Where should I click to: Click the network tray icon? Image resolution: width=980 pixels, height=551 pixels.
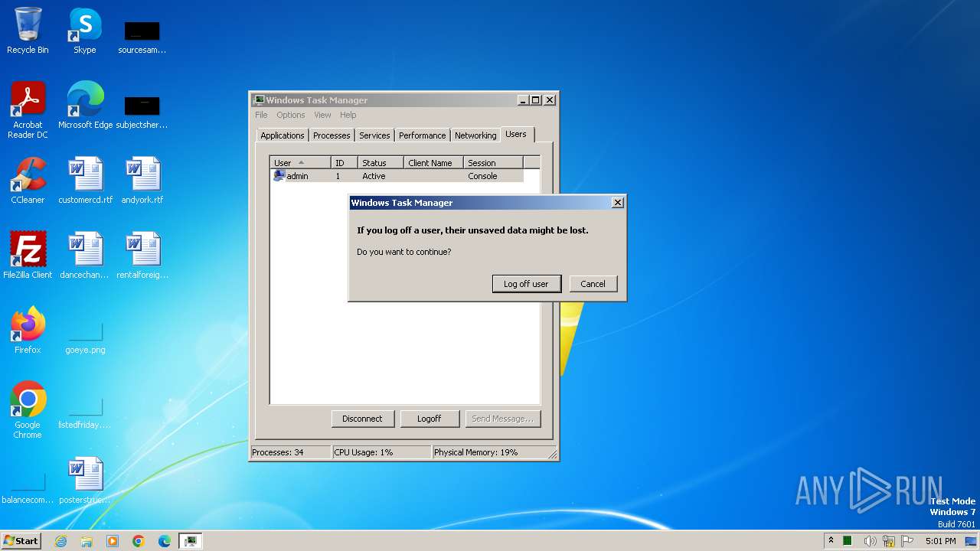point(889,541)
